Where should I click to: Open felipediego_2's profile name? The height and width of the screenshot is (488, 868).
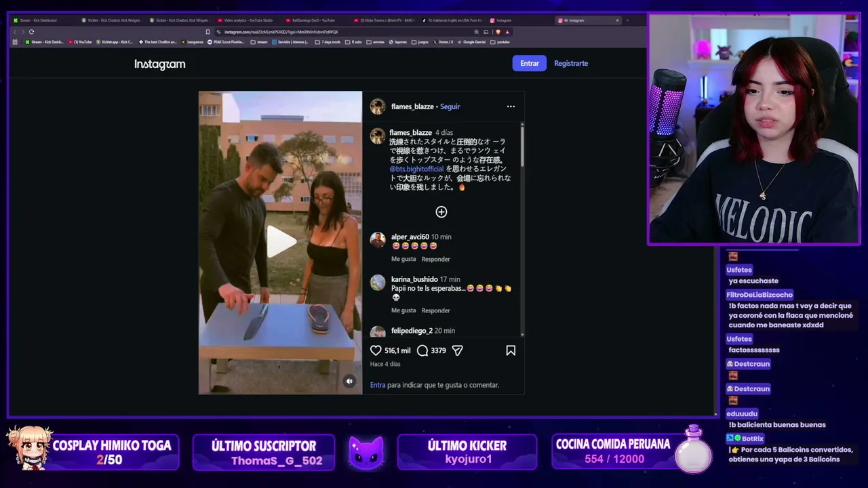tap(412, 331)
